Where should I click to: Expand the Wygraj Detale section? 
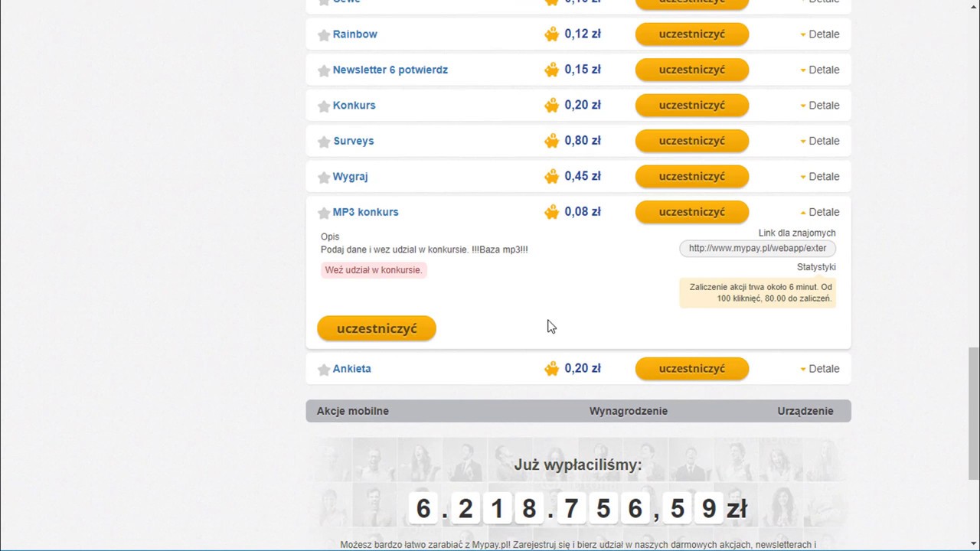tap(820, 177)
